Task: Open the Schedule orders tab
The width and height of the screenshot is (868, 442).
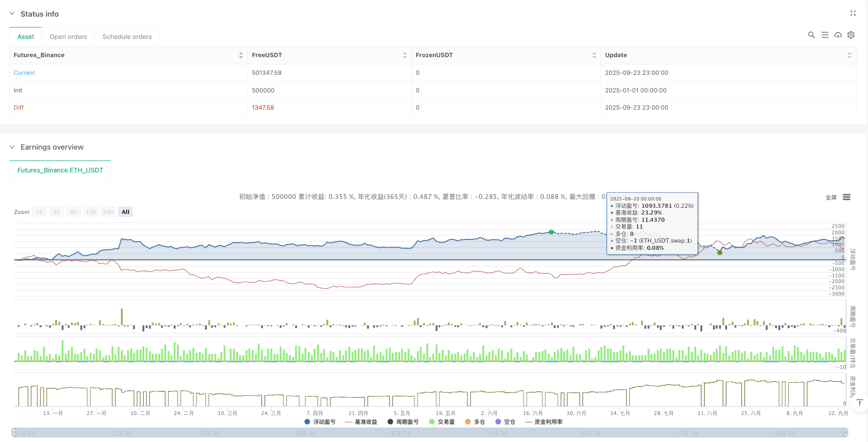Action: click(127, 37)
